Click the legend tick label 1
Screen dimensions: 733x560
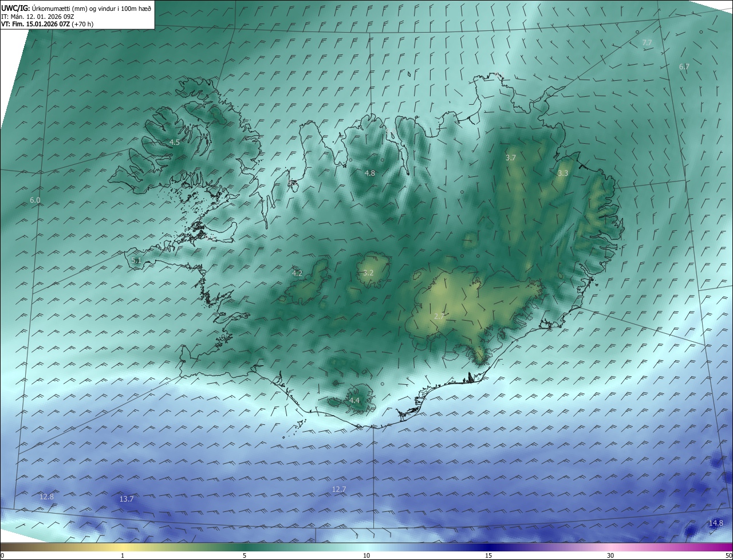pos(123,555)
